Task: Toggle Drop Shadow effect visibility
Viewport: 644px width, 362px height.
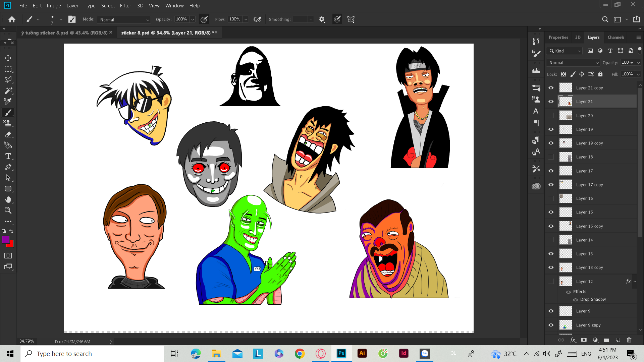Action: pyautogui.click(x=576, y=300)
